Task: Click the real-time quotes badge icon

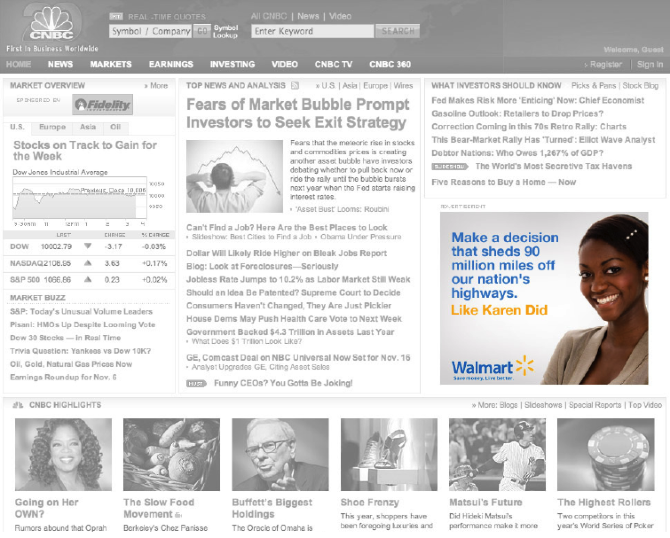Action: point(116,17)
